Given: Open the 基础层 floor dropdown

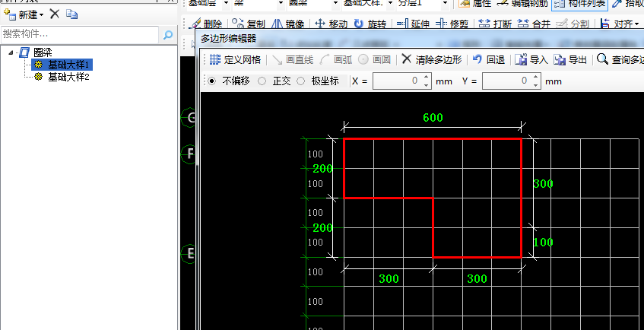Looking at the screenshot, I should pos(227,3).
